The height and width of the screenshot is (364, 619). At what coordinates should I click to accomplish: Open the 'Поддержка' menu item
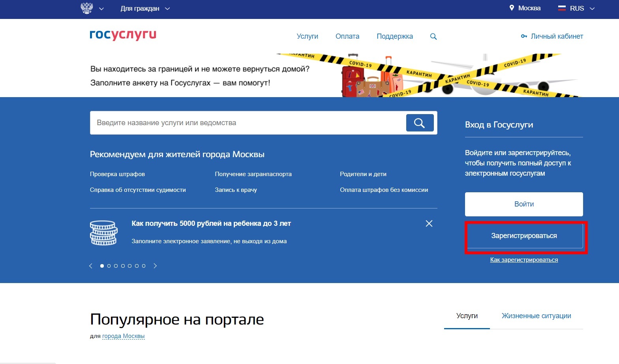point(395,36)
